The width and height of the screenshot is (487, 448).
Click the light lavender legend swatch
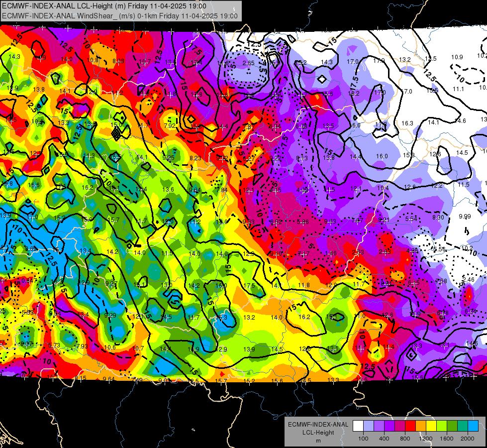369,426
